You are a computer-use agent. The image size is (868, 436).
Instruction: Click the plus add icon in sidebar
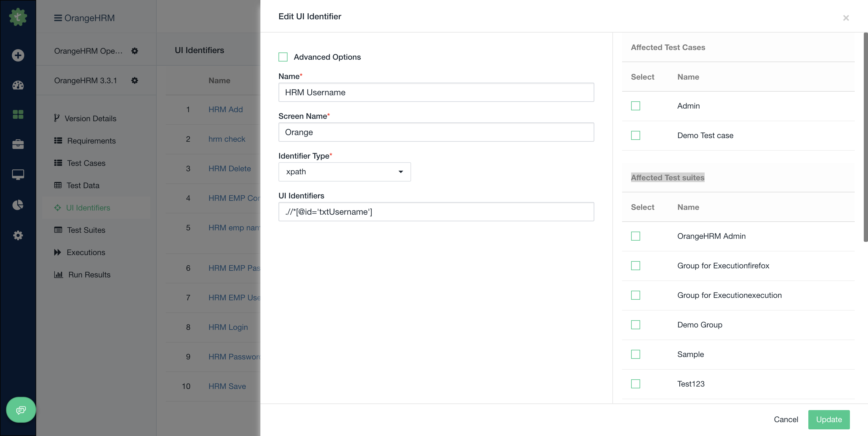pos(18,55)
